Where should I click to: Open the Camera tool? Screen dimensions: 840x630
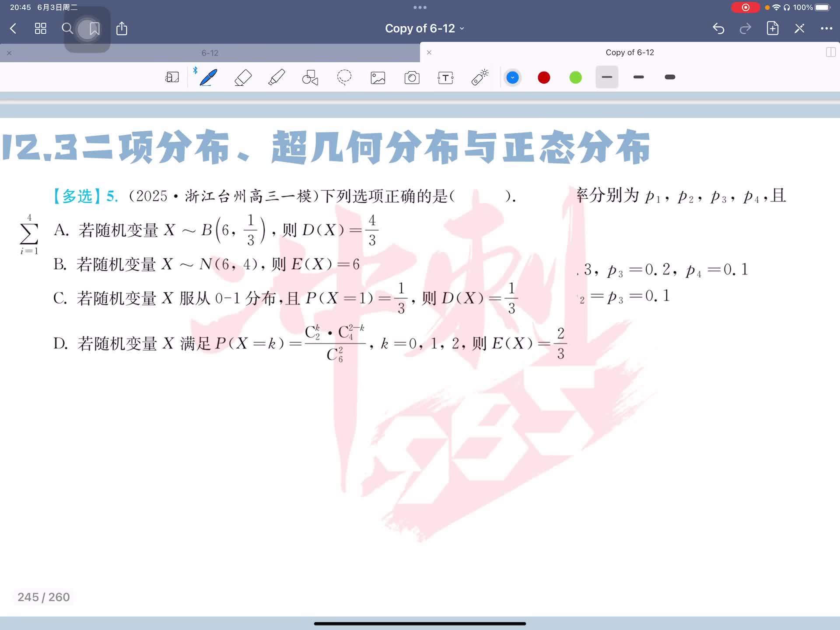[x=412, y=77]
